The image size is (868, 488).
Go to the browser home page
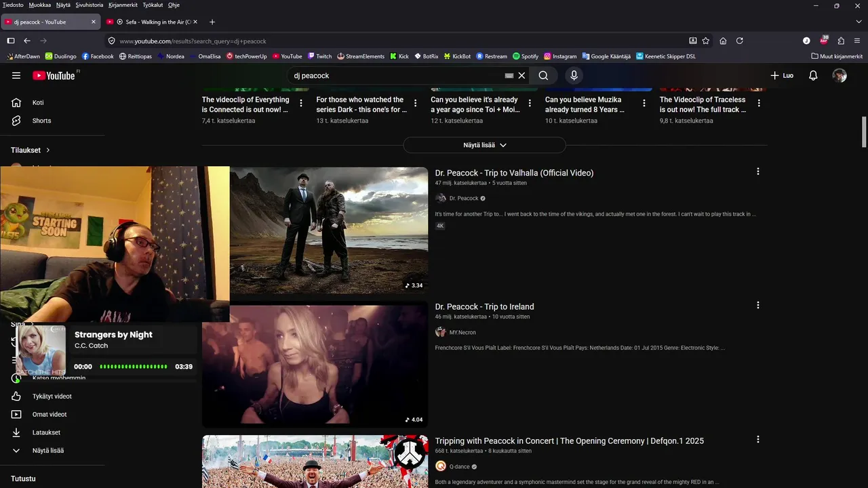click(x=723, y=41)
